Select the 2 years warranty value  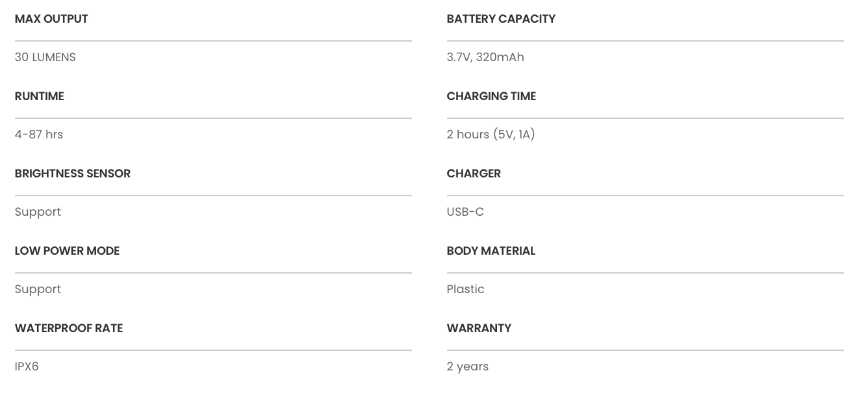pyautogui.click(x=468, y=367)
